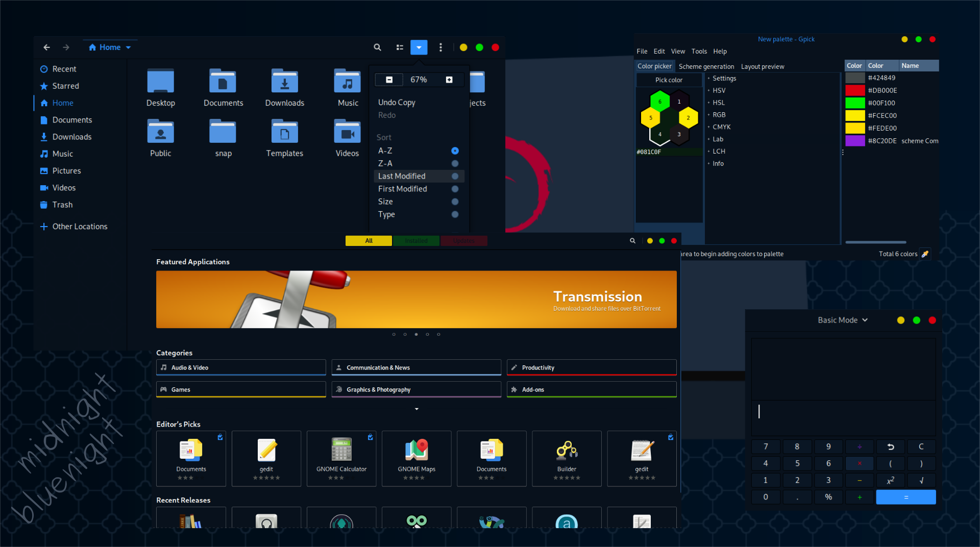The image size is (980, 547).
Task: Open the Productivity category
Action: click(592, 367)
